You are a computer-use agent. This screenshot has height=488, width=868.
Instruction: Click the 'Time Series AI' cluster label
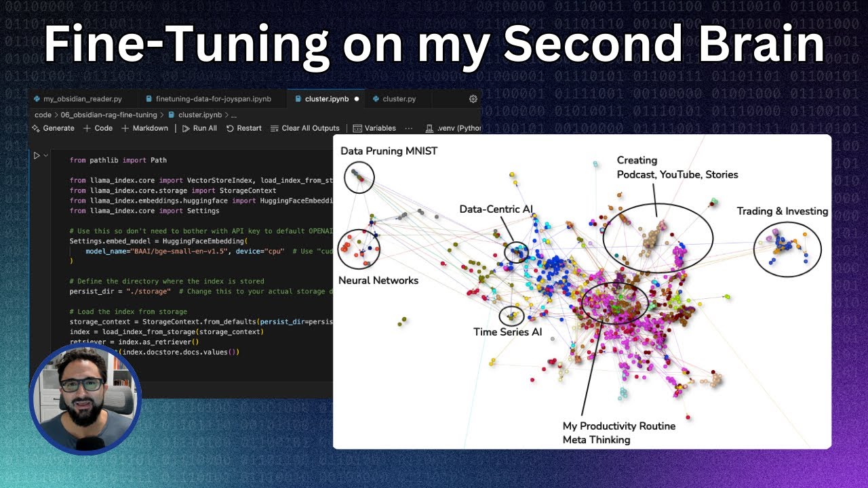coord(507,332)
